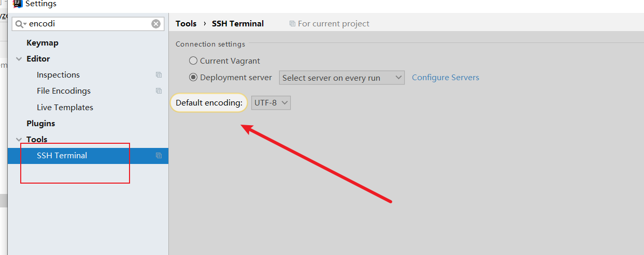
Task: Collapse the Tools tree section
Action: (x=19, y=140)
